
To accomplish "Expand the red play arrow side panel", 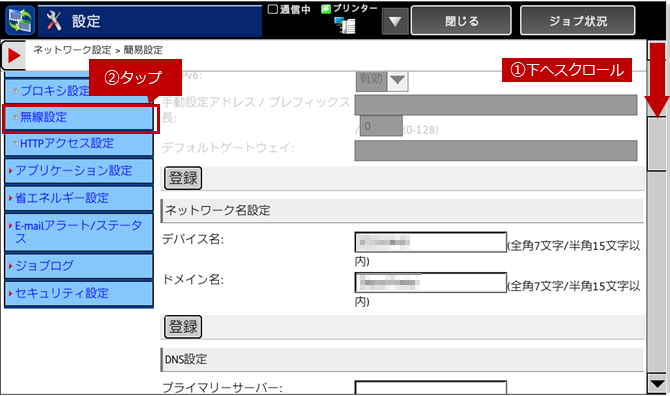I will click(x=13, y=55).
